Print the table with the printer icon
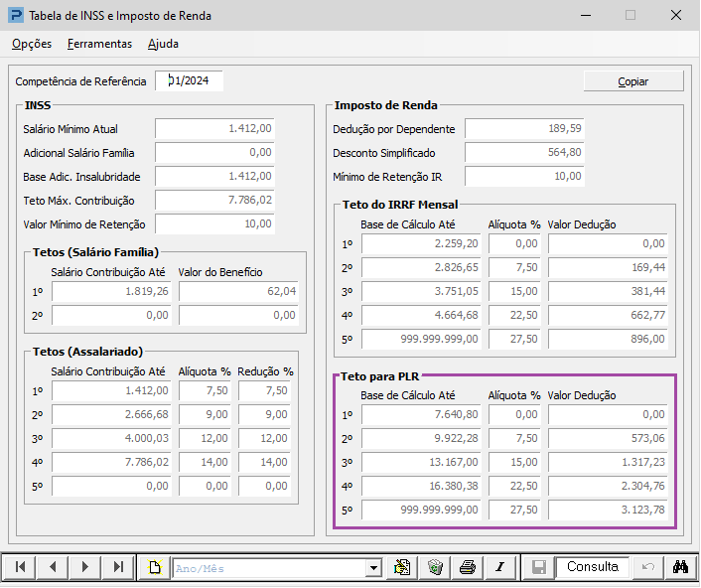This screenshot has height=588, width=701. [x=468, y=567]
